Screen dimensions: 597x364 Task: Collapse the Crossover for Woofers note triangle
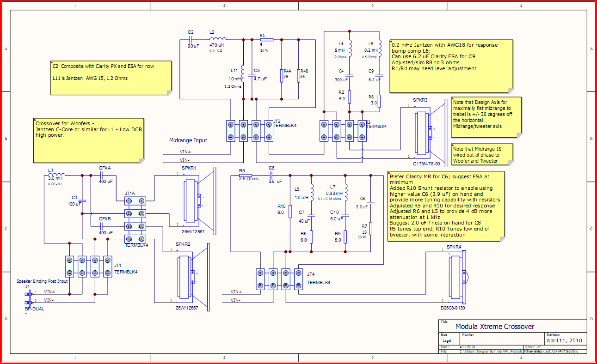pos(36,120)
